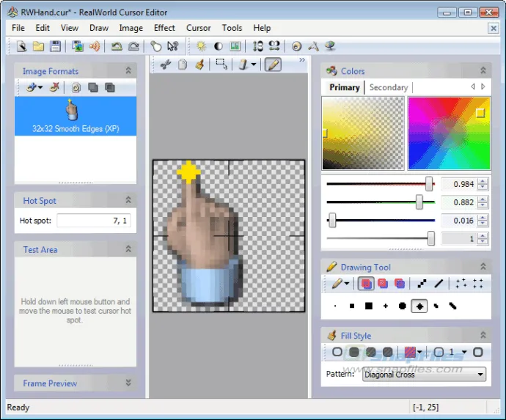Image resolution: width=506 pixels, height=420 pixels.
Task: Click the scissors Cut icon
Action: tap(166, 65)
